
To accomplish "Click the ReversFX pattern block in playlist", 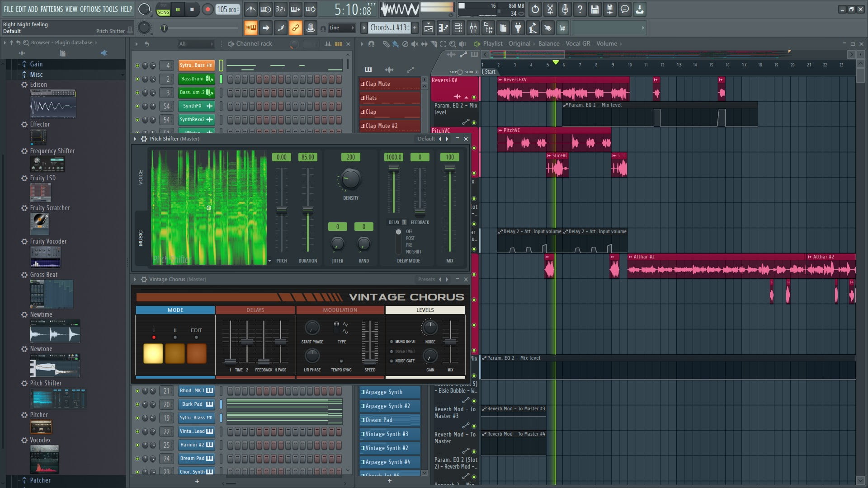I will pos(562,89).
